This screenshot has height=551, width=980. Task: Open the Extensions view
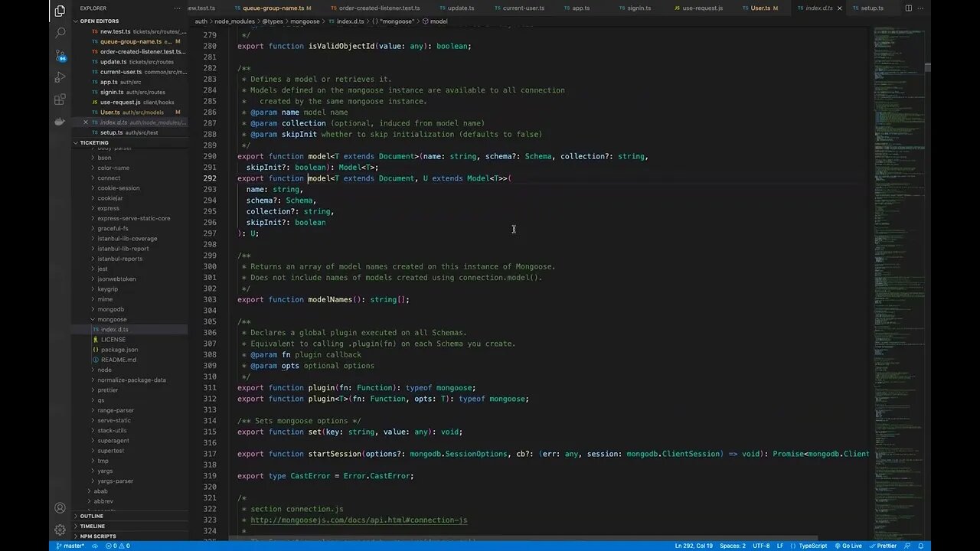pos(60,99)
